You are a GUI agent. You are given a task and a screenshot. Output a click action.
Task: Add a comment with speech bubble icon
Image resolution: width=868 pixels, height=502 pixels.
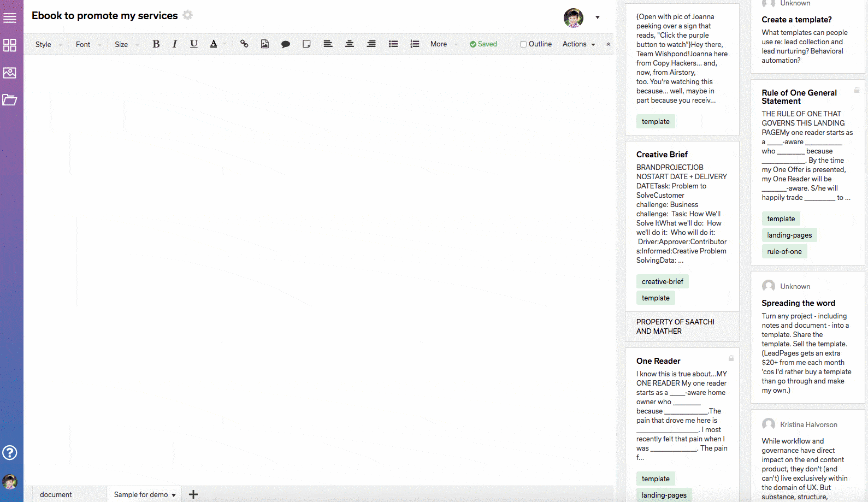(285, 44)
